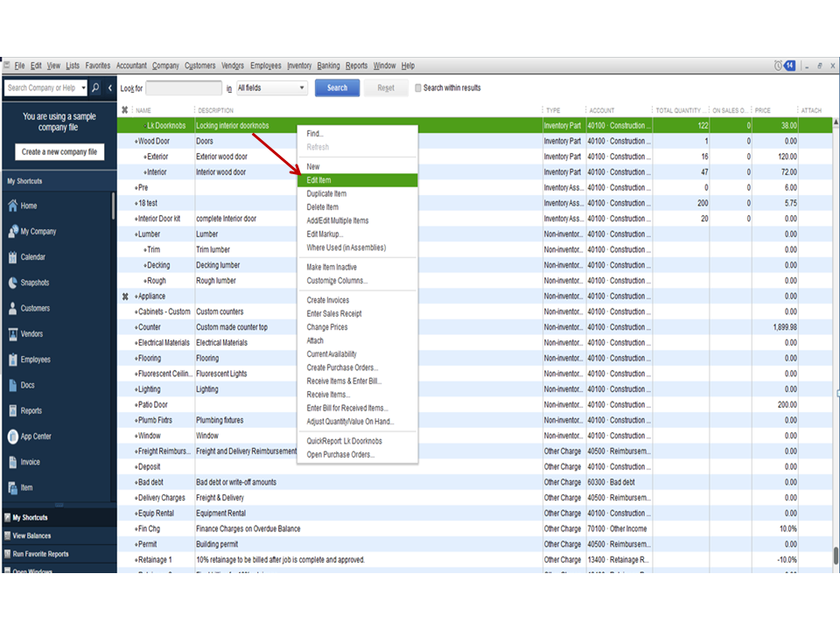Click Create a new company file
Screen dimensions: 840x630
(x=59, y=151)
